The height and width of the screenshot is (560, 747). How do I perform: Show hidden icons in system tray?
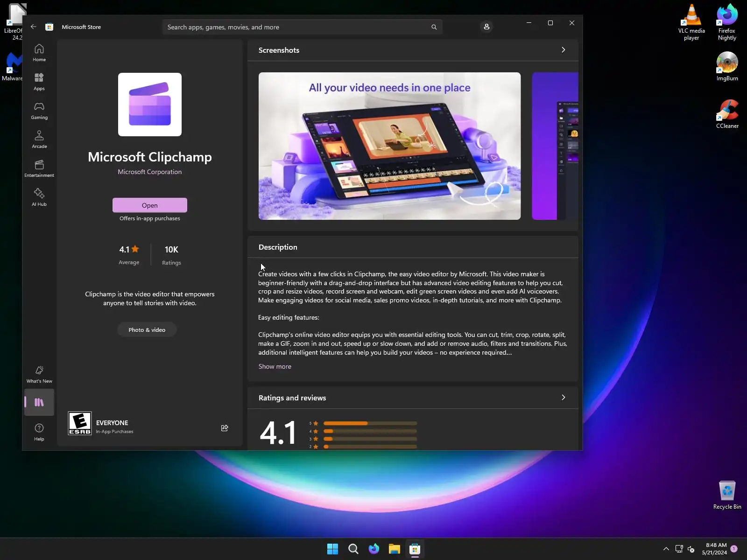(666, 549)
